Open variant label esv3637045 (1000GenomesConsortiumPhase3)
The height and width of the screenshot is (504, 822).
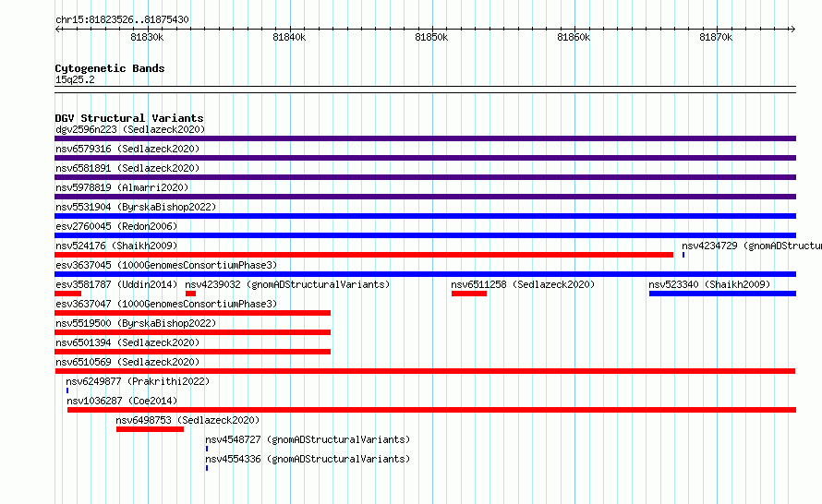click(x=166, y=265)
